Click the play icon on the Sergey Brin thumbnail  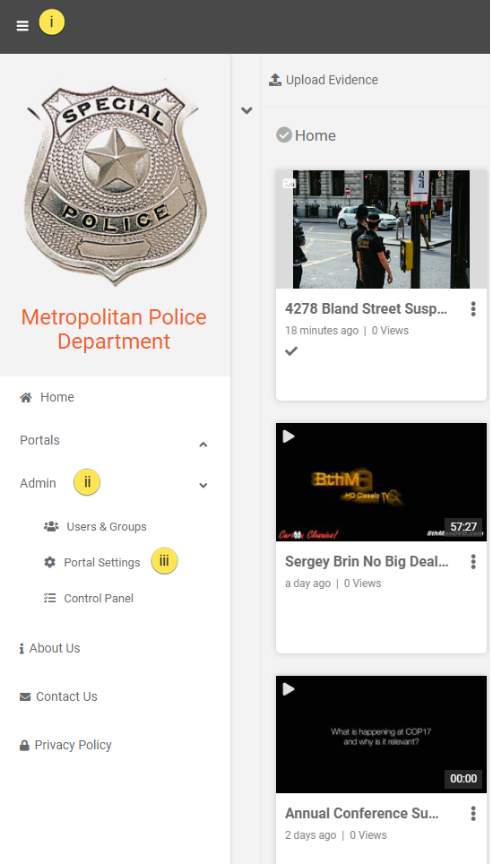click(289, 437)
